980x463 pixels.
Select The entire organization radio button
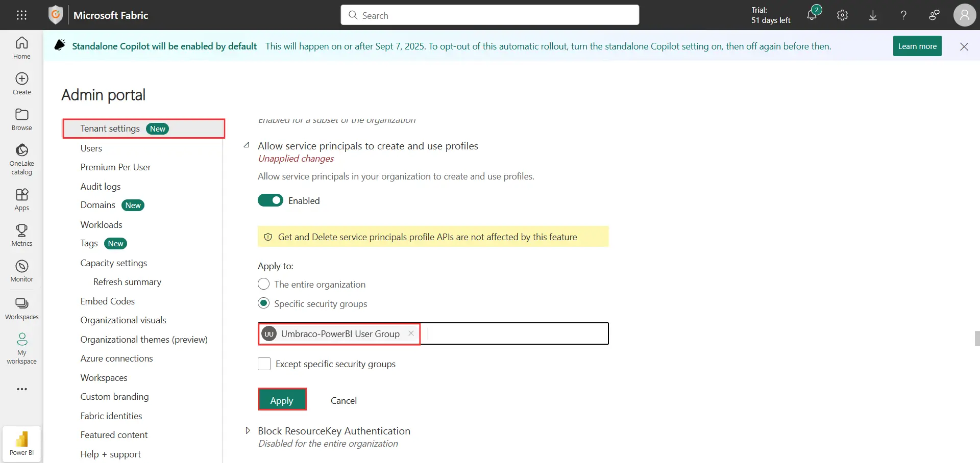tap(263, 284)
